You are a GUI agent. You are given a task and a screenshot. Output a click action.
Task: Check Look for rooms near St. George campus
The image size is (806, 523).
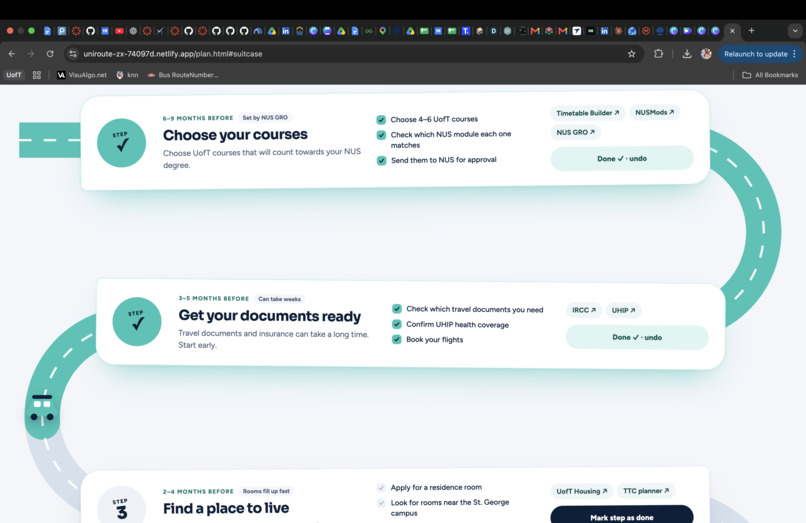click(x=381, y=503)
